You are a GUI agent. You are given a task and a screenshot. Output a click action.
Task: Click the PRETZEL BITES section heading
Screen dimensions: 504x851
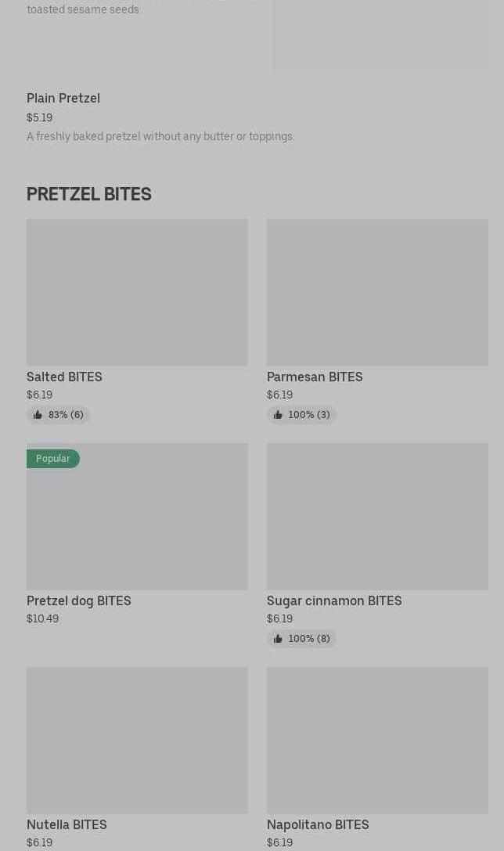click(x=89, y=194)
